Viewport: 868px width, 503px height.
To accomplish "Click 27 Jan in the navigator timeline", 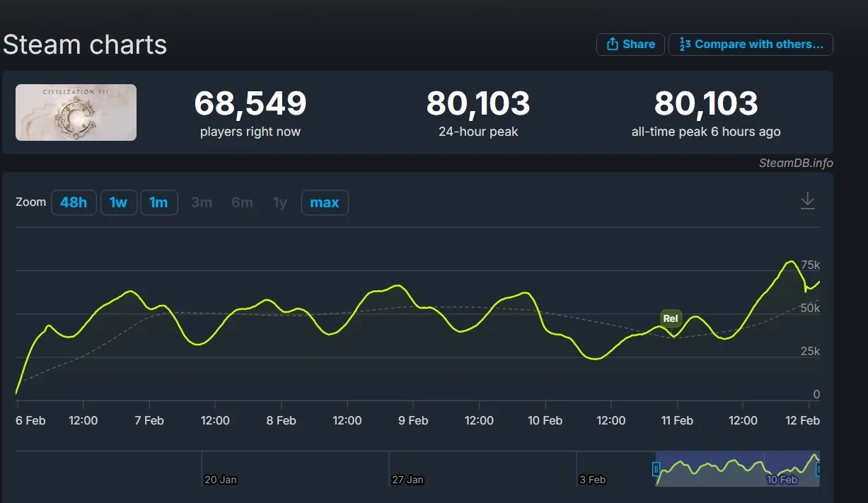I will pos(407,480).
